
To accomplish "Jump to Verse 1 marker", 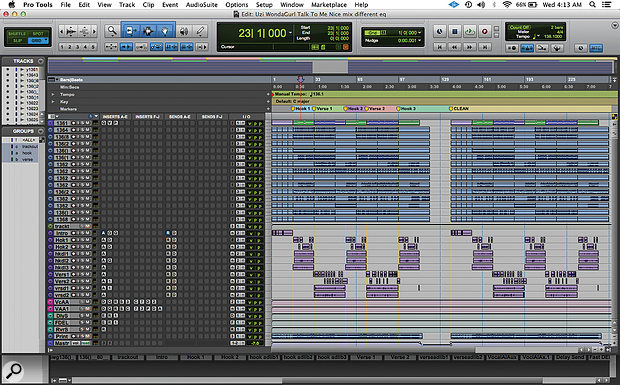I will (x=314, y=108).
